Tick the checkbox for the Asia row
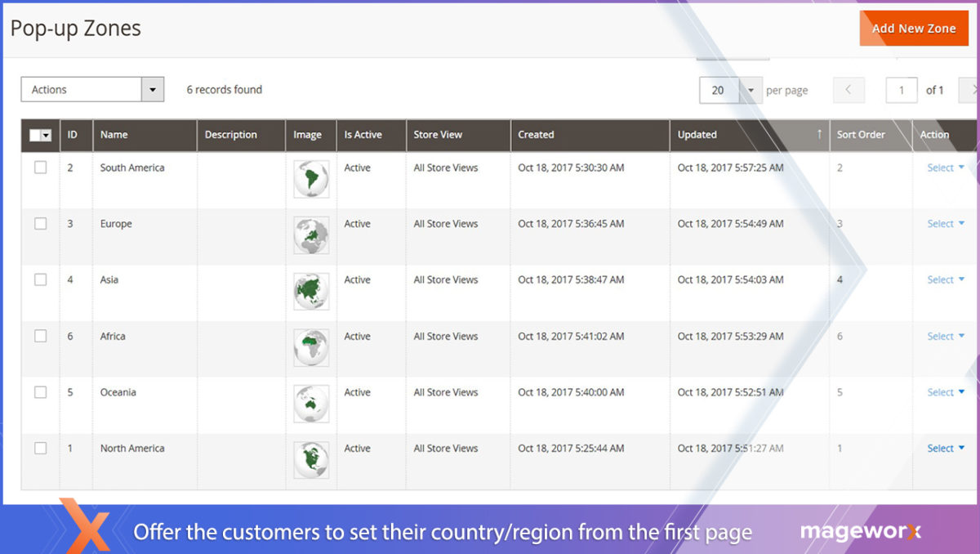Image resolution: width=980 pixels, height=554 pixels. click(40, 279)
